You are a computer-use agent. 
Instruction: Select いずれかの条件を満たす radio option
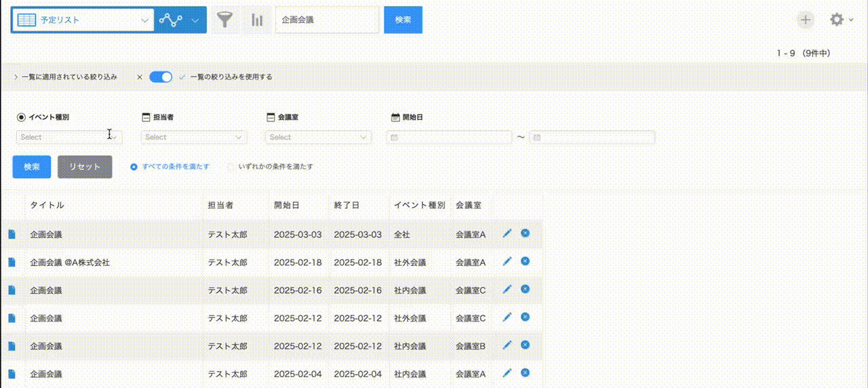tap(231, 166)
